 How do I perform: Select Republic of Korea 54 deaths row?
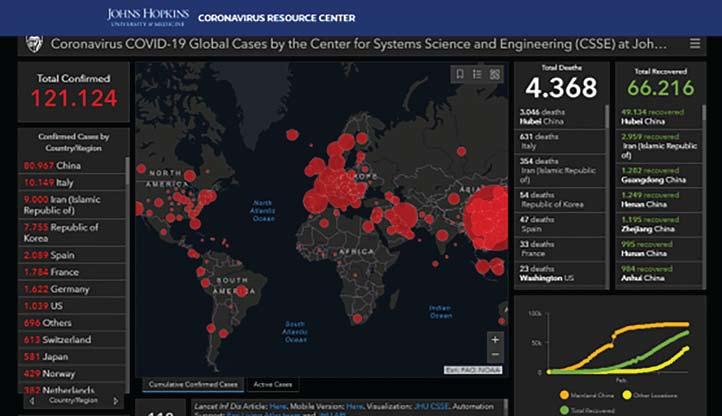click(559, 200)
